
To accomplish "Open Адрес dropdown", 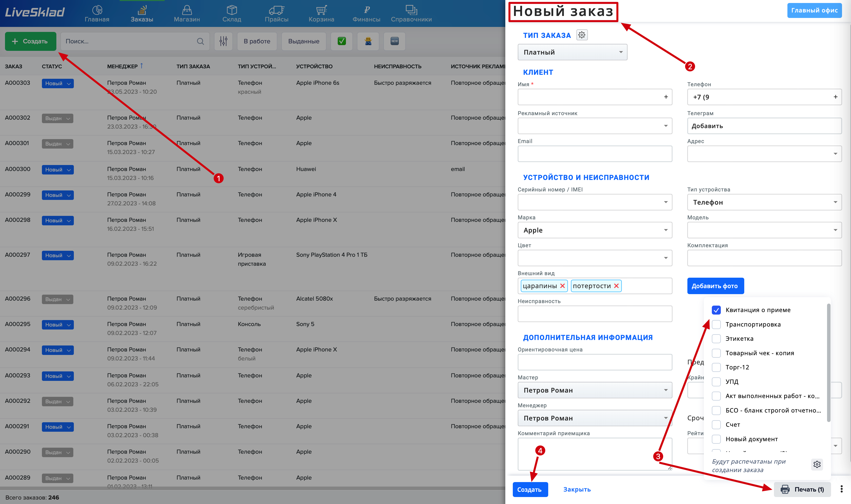I will [x=764, y=154].
